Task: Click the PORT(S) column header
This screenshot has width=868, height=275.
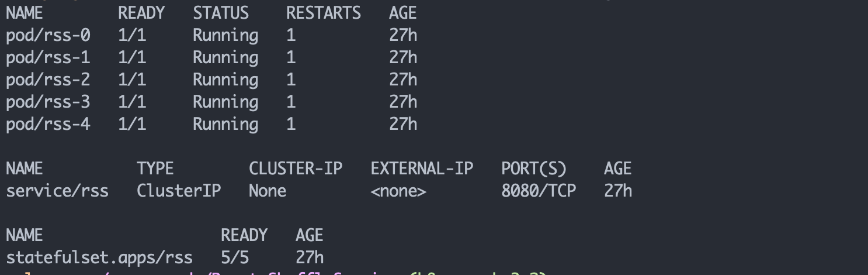Action: tap(534, 169)
